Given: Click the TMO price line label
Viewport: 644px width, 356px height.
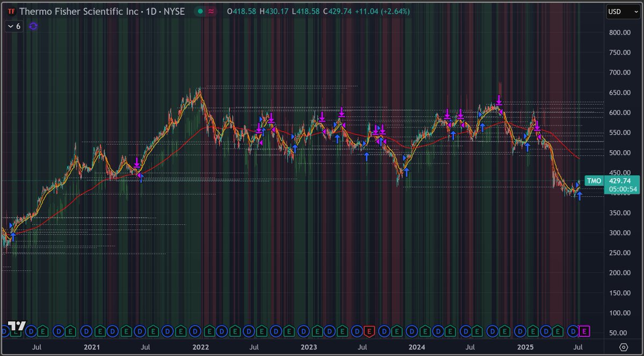Looking at the screenshot, I should pyautogui.click(x=594, y=181).
